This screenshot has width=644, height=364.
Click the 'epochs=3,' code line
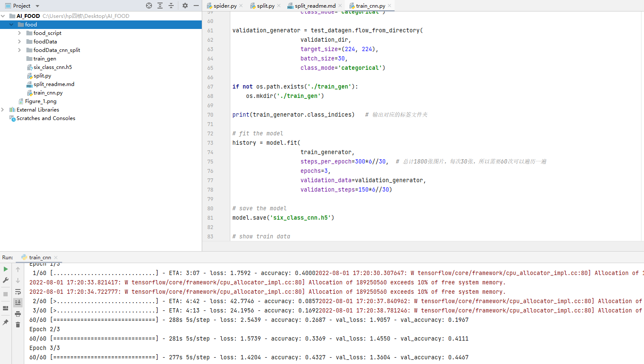315,171
